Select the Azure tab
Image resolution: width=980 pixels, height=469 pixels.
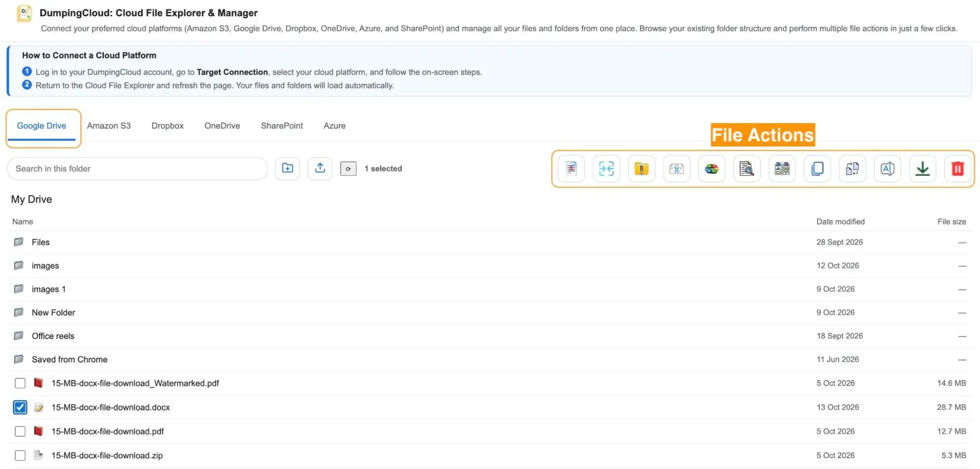[x=334, y=126]
